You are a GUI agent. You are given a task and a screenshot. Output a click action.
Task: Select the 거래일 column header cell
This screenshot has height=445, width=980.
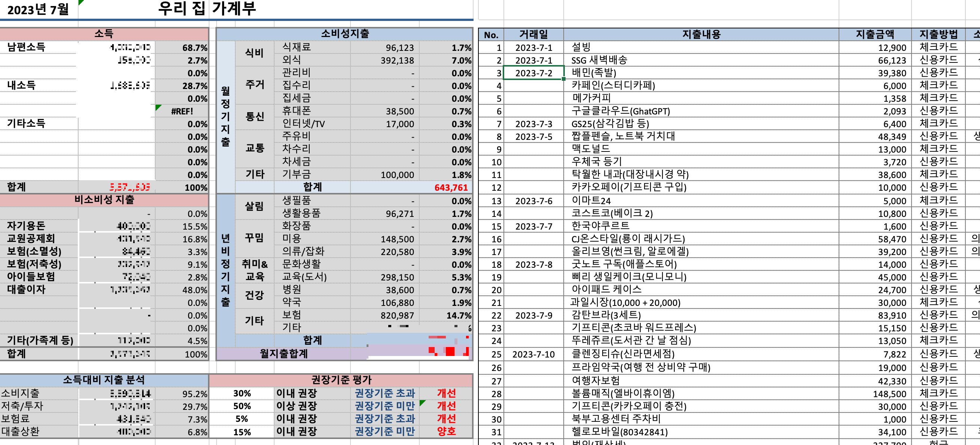coord(533,34)
